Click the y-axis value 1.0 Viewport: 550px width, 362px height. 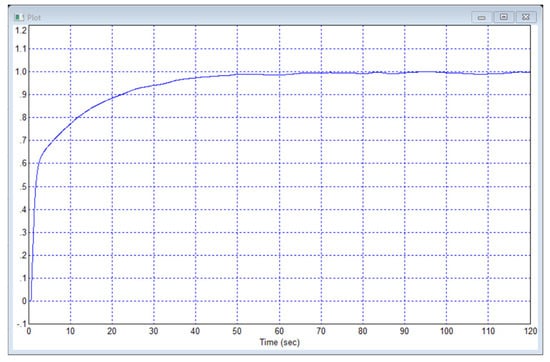(x=21, y=72)
